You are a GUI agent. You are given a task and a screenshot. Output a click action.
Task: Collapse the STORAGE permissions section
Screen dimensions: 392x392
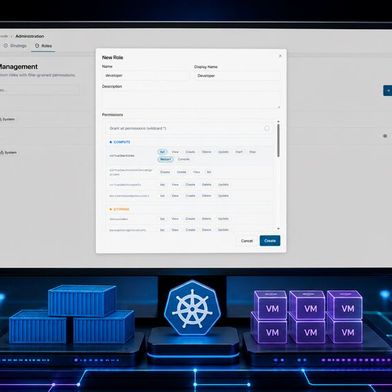[x=120, y=209]
